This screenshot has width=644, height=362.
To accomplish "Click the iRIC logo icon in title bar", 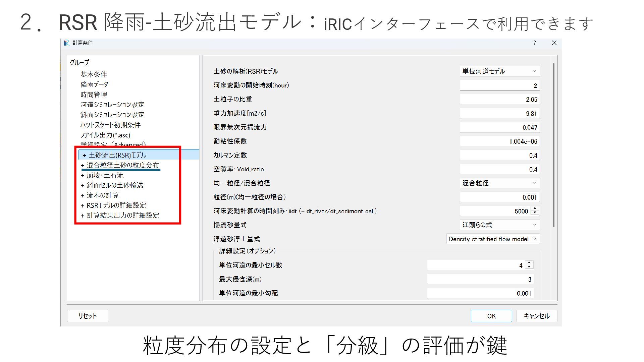I will (67, 43).
